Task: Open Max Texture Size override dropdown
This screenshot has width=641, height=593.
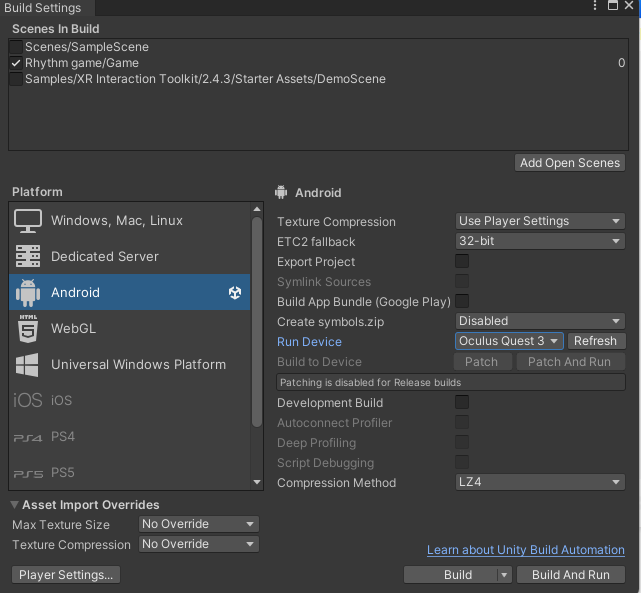Action: point(199,524)
